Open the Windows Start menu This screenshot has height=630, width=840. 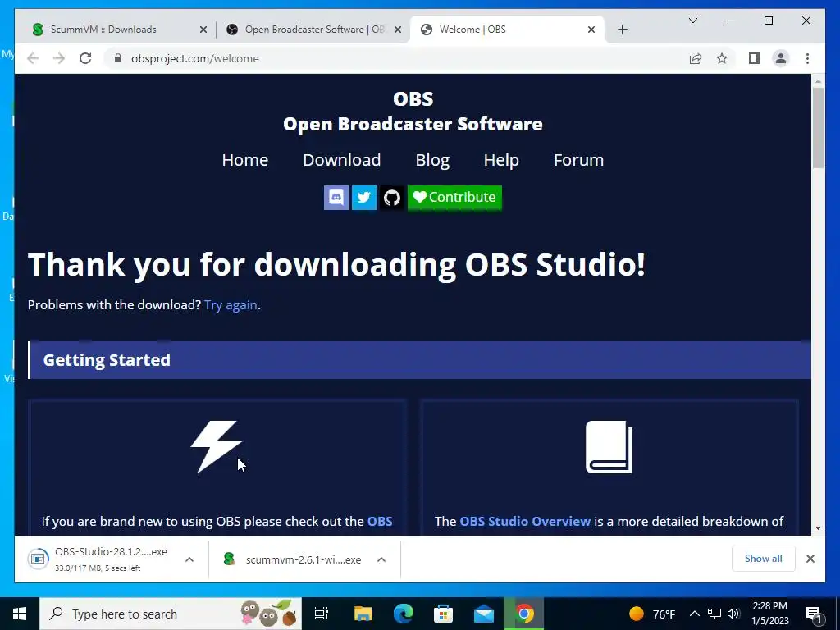pos(20,614)
